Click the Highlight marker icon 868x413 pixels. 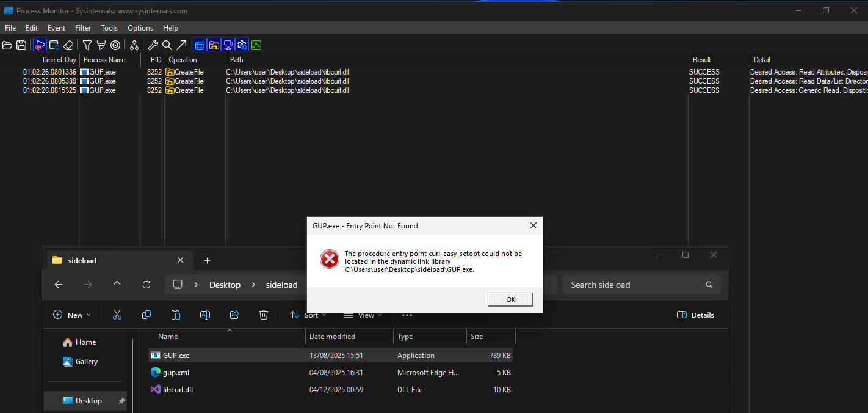pyautogui.click(x=101, y=45)
